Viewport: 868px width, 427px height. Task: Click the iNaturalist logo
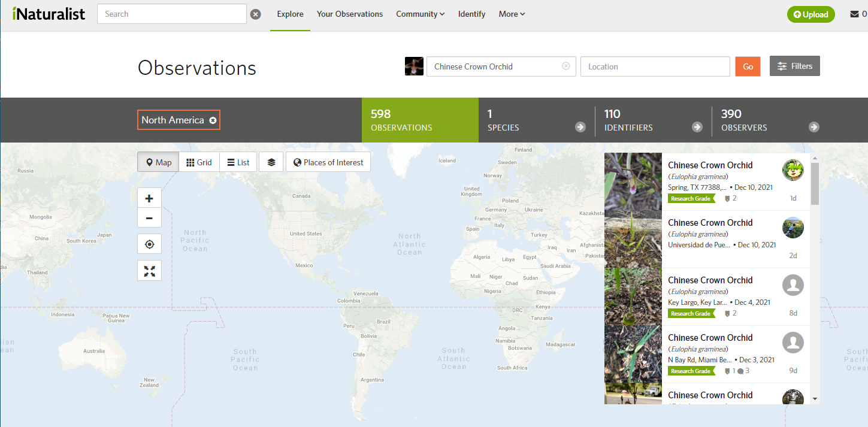[49, 13]
